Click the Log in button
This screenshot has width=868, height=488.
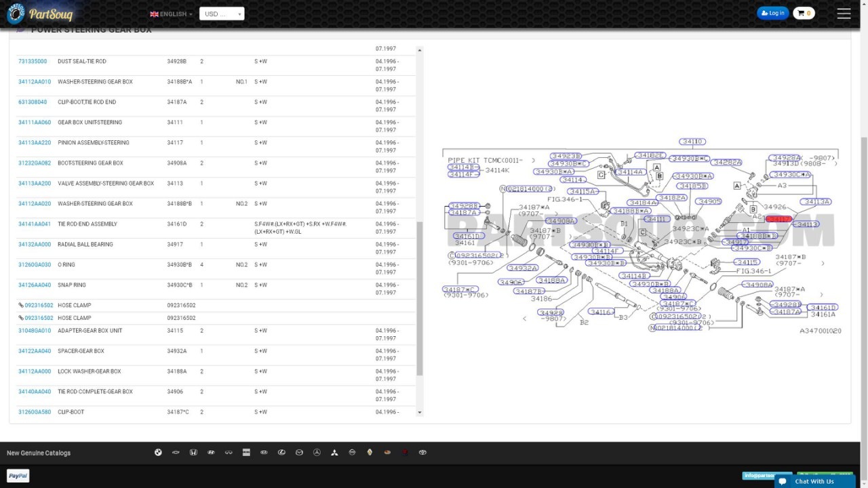772,13
